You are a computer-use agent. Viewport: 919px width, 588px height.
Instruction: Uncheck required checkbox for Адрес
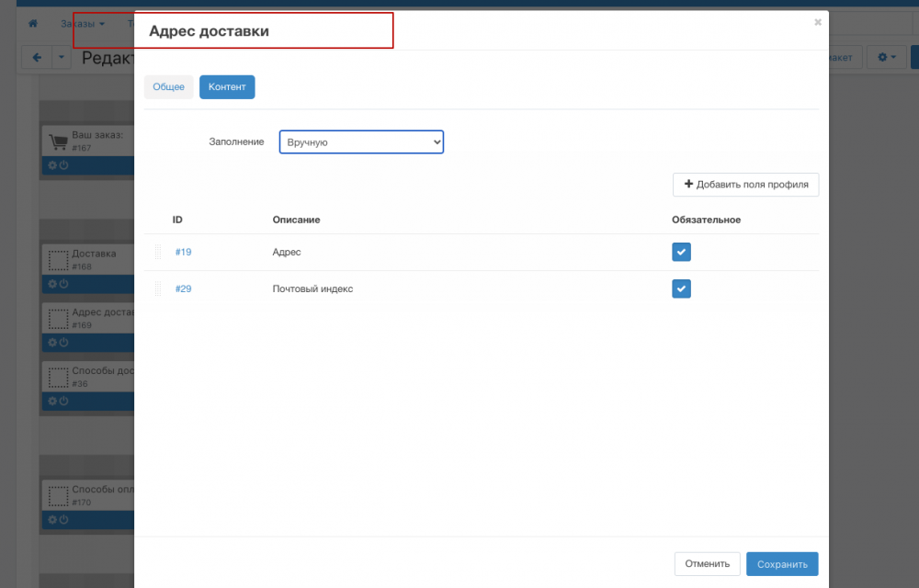point(681,252)
